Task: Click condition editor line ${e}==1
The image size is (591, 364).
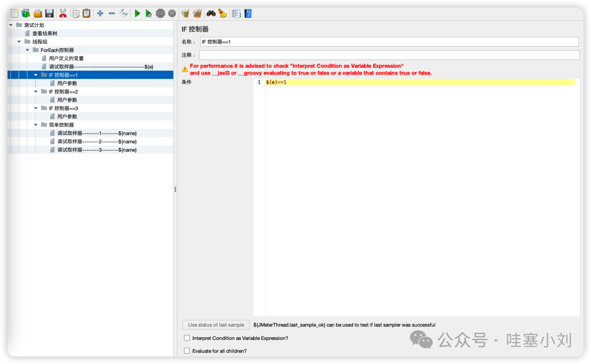Action: (x=420, y=82)
